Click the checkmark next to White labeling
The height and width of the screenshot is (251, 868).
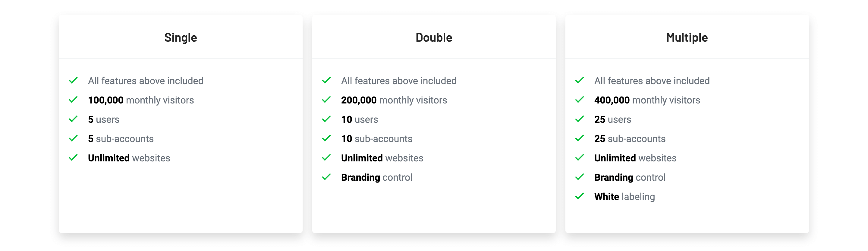pos(579,196)
